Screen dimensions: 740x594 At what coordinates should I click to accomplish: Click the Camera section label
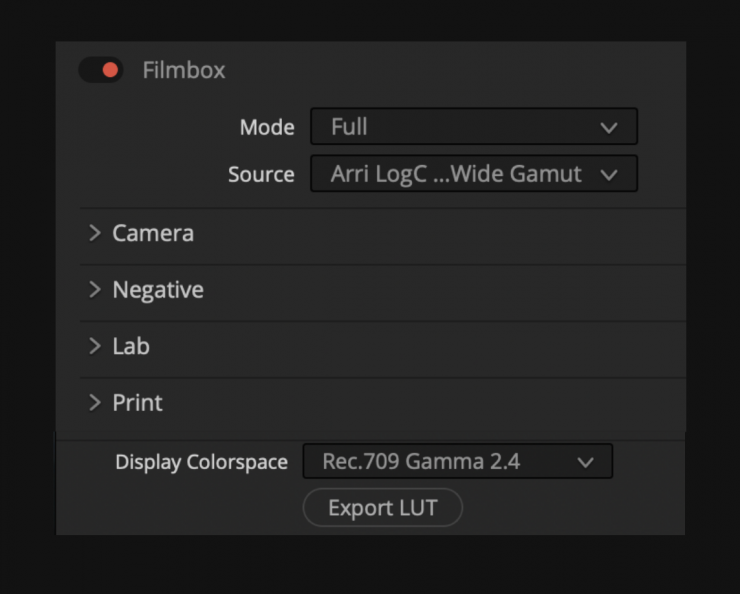[x=153, y=233]
